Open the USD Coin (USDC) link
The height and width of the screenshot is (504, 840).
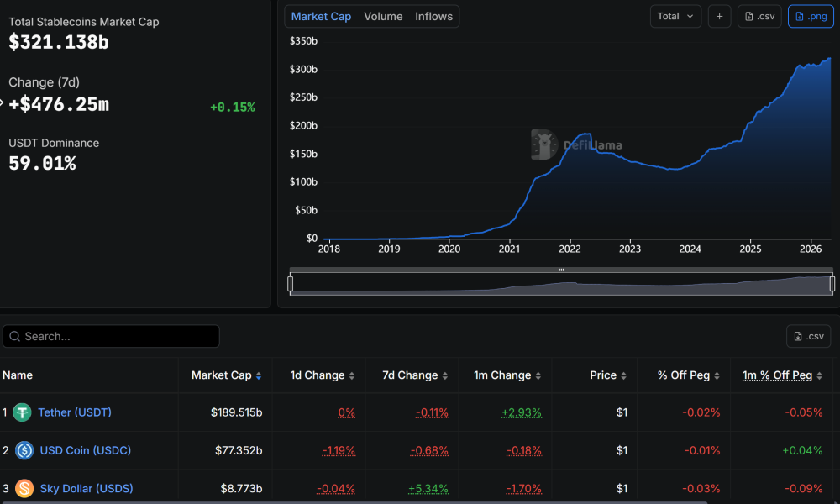(85, 450)
